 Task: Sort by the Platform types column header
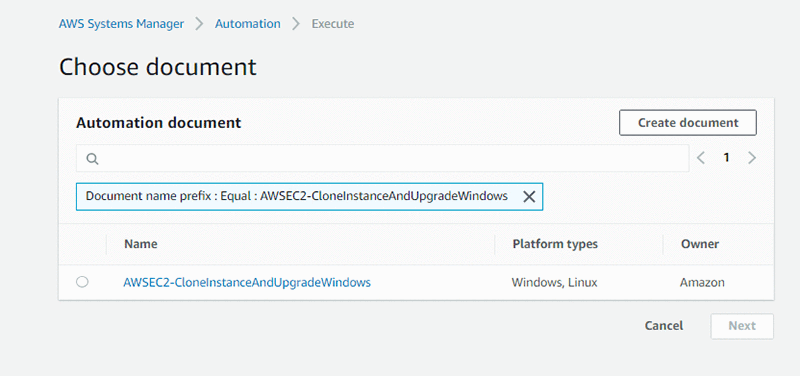coord(555,244)
